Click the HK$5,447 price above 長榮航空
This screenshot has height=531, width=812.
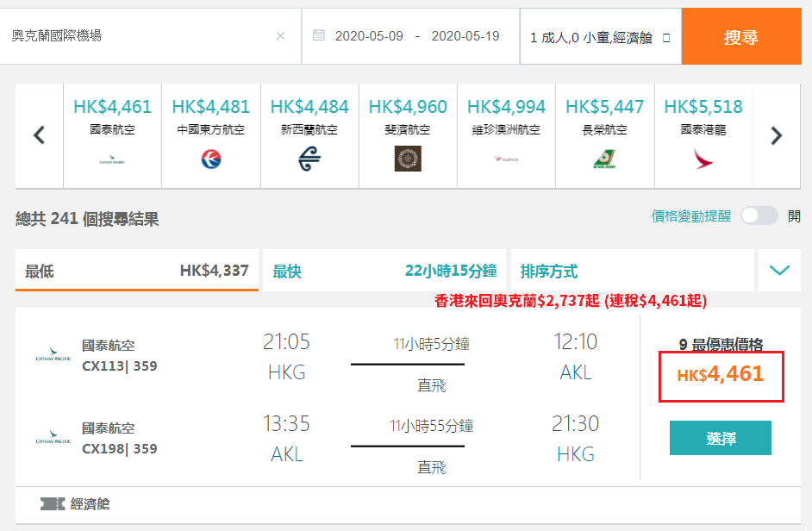(604, 107)
